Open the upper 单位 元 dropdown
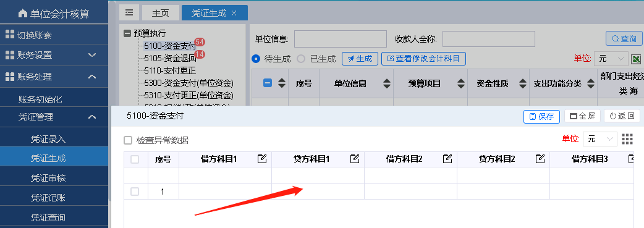 coord(611,59)
